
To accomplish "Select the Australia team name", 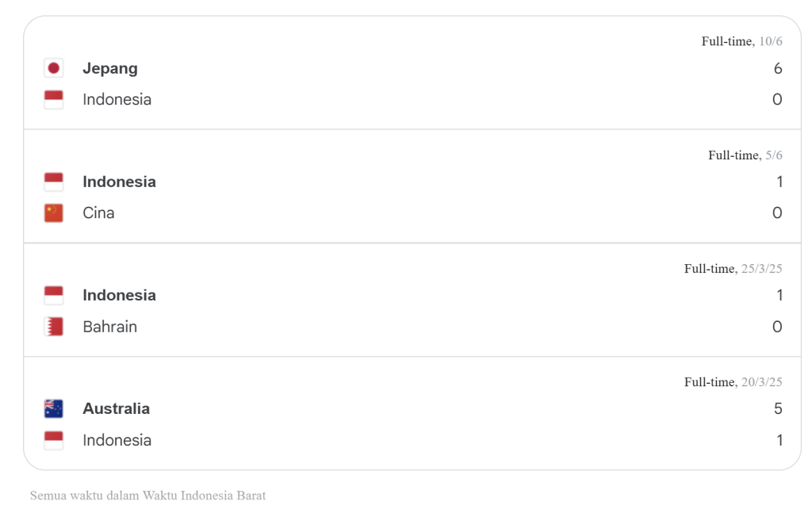I will [116, 408].
